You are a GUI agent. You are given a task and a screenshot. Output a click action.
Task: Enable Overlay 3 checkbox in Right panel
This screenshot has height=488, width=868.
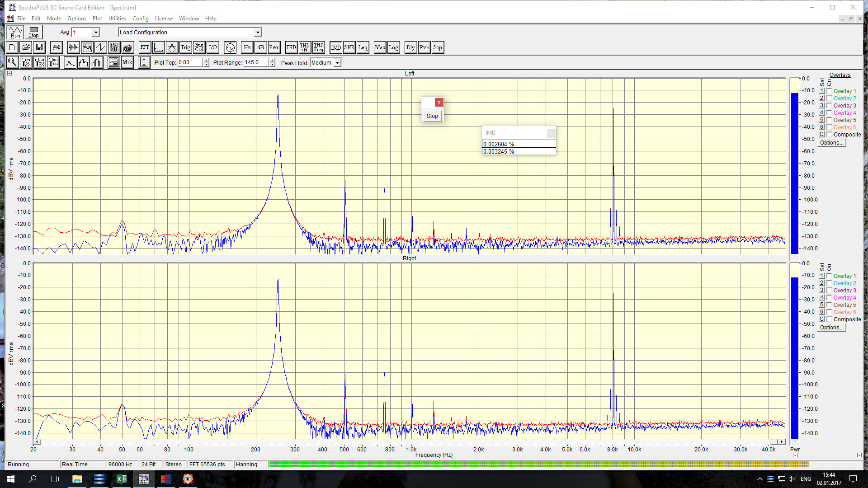coord(829,290)
